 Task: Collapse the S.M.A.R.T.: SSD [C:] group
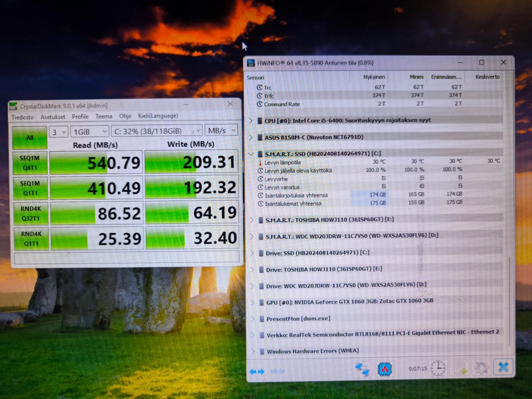click(x=251, y=154)
